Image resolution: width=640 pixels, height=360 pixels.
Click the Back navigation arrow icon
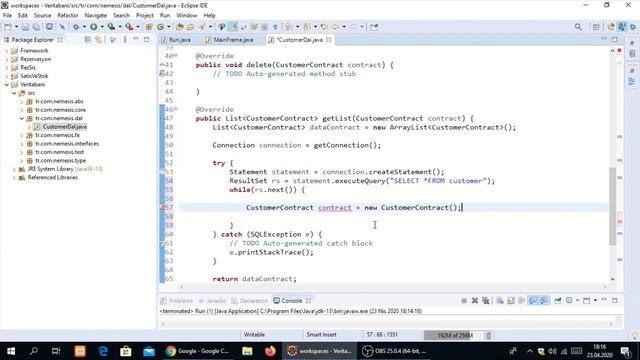click(x=336, y=27)
